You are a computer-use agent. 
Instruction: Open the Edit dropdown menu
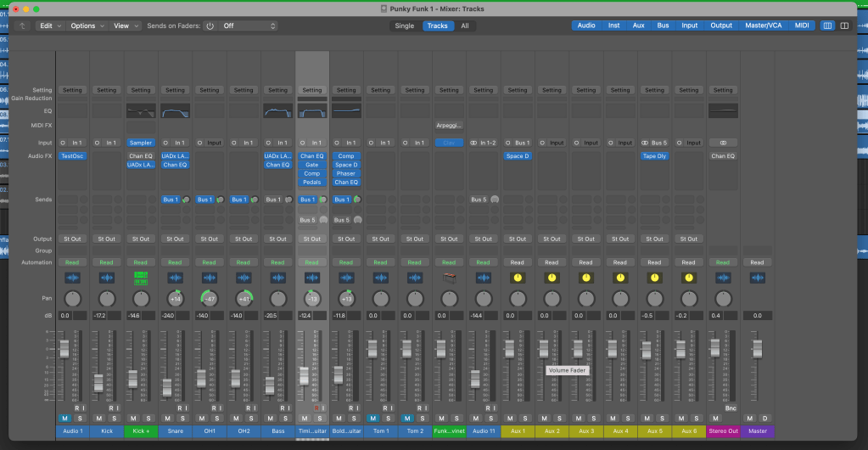[x=49, y=25]
